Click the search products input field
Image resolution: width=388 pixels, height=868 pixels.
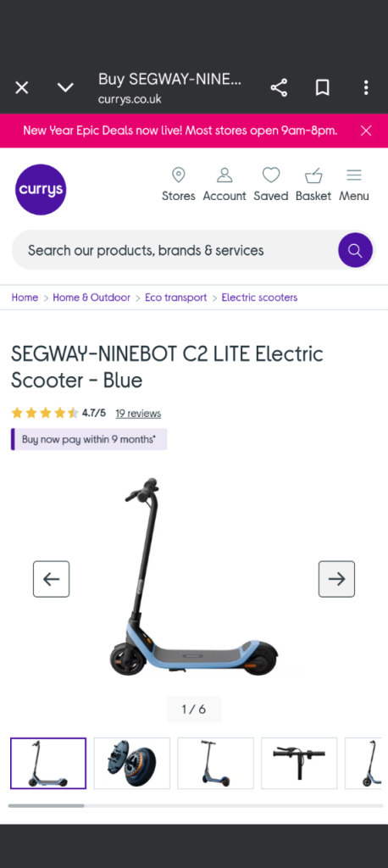[x=175, y=250]
